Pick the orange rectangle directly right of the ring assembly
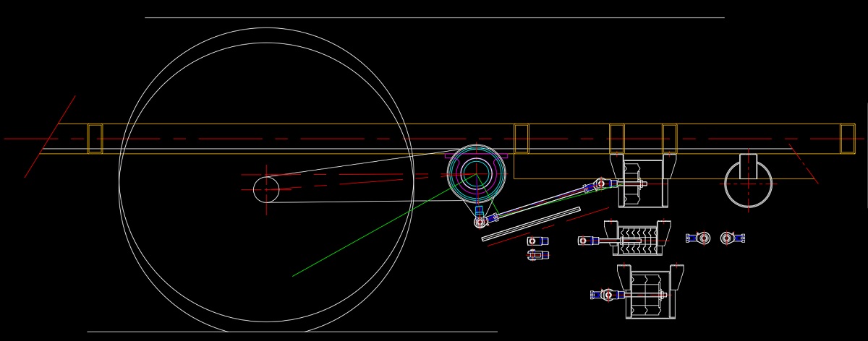Viewport: 868px width, 341px height. [x=522, y=139]
